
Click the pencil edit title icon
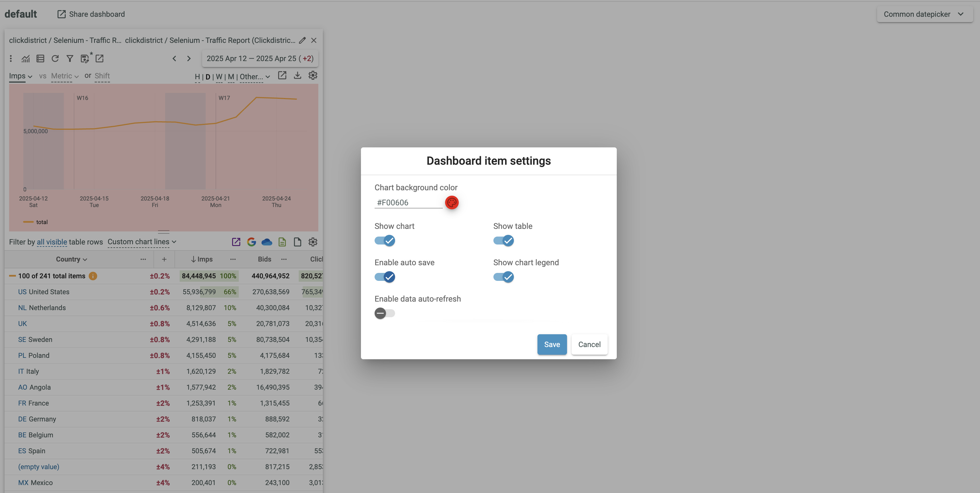point(302,40)
